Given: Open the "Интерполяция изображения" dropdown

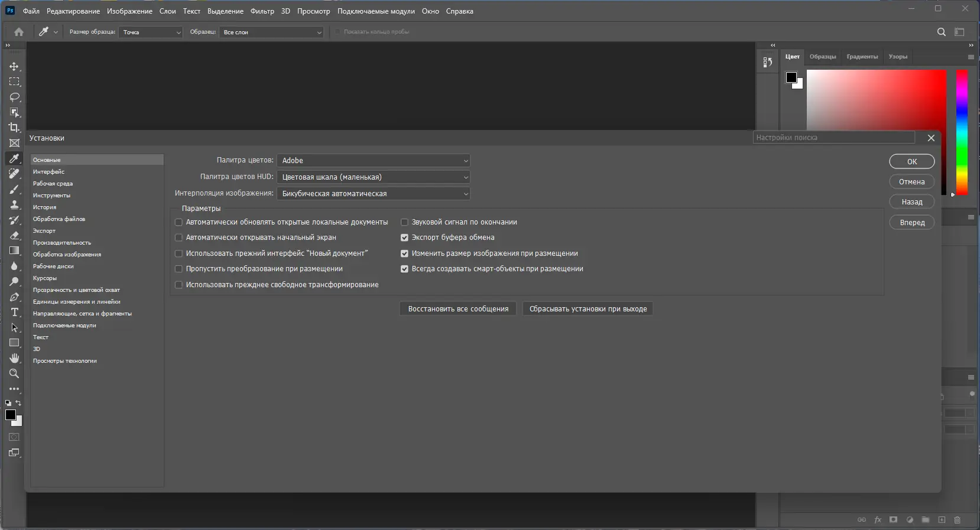Looking at the screenshot, I should pos(374,194).
